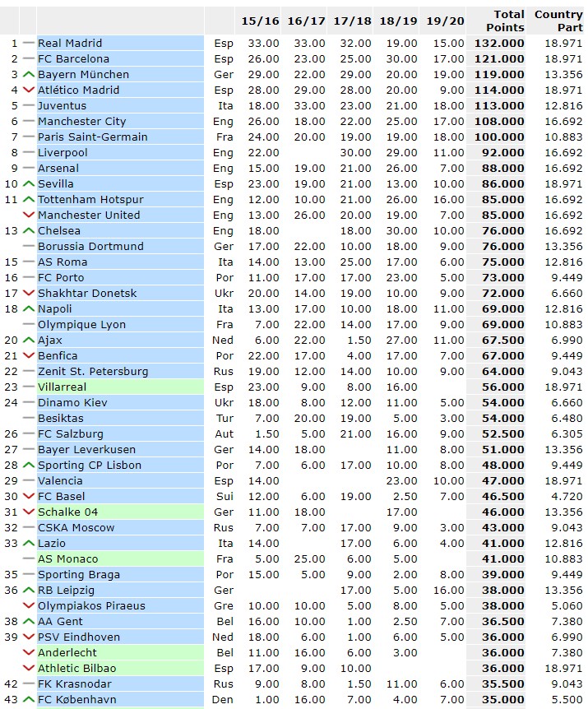The image size is (588, 709).
Task: Click the red down arrow beside Anderlecht
Action: pos(29,653)
